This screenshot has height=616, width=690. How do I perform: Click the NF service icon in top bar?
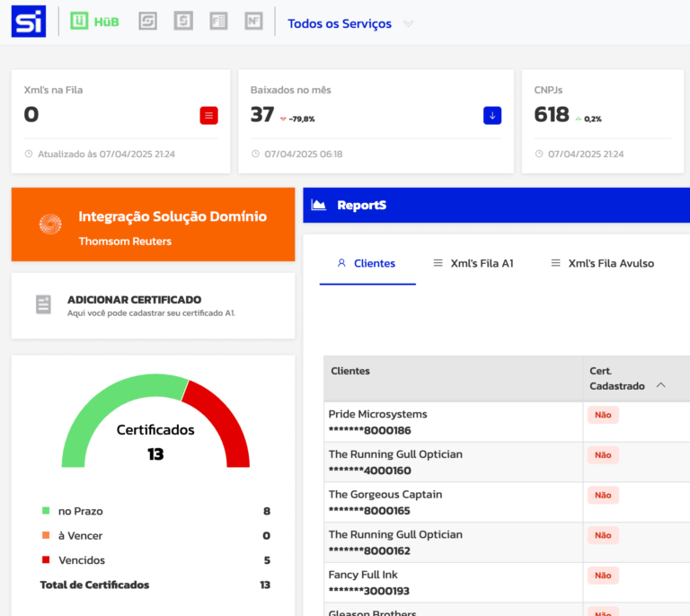point(253,22)
